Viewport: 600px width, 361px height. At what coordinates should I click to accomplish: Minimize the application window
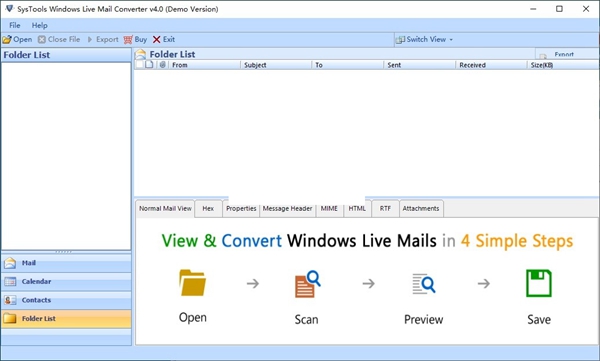[533, 9]
